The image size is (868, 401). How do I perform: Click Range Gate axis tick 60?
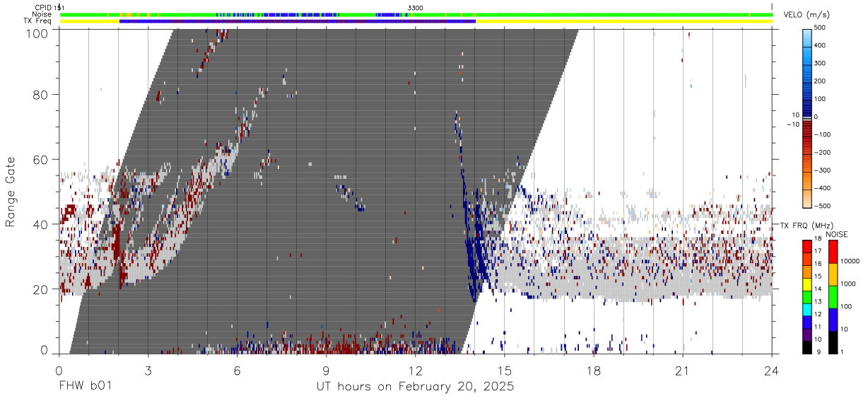(x=42, y=159)
